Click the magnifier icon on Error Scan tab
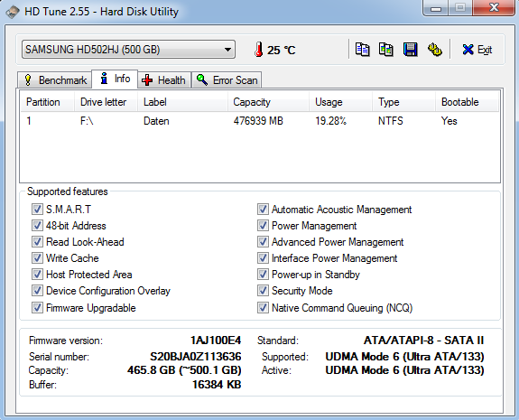 [x=202, y=79]
